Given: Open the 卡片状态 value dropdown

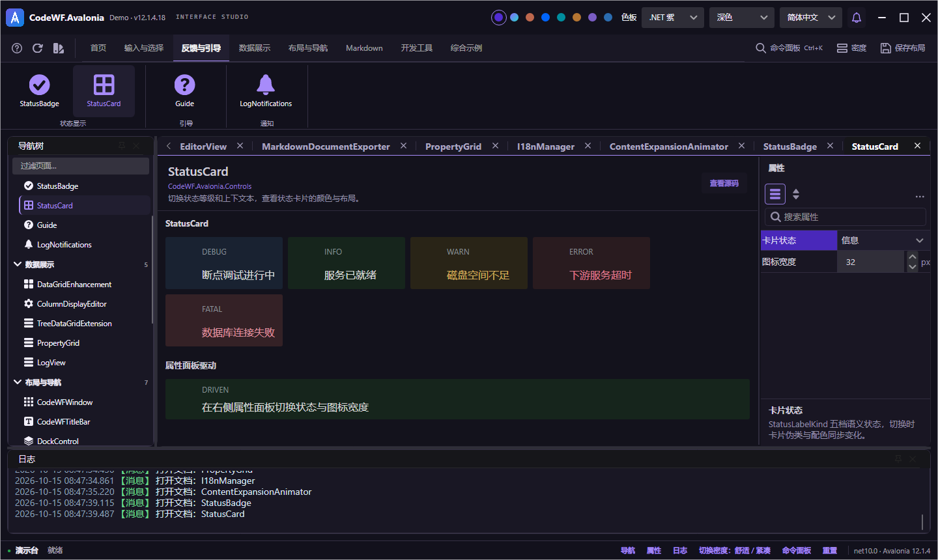Looking at the screenshot, I should point(883,240).
